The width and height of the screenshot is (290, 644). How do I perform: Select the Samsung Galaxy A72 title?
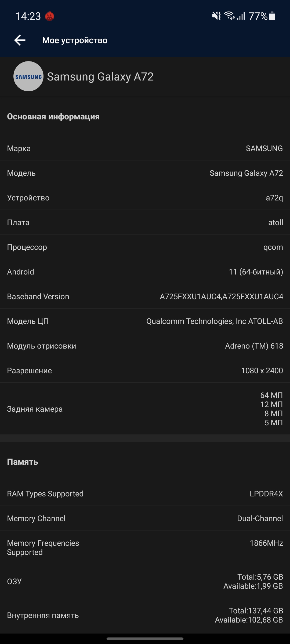pos(100,77)
